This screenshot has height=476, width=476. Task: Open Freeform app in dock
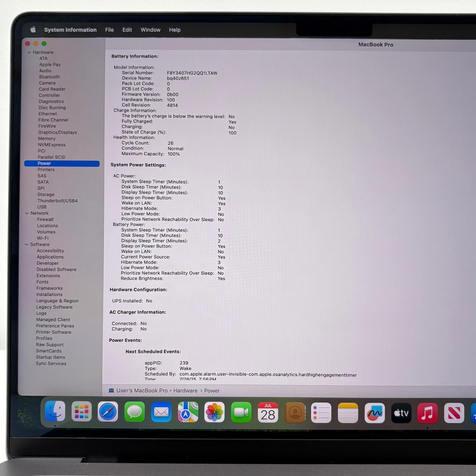[375, 413]
